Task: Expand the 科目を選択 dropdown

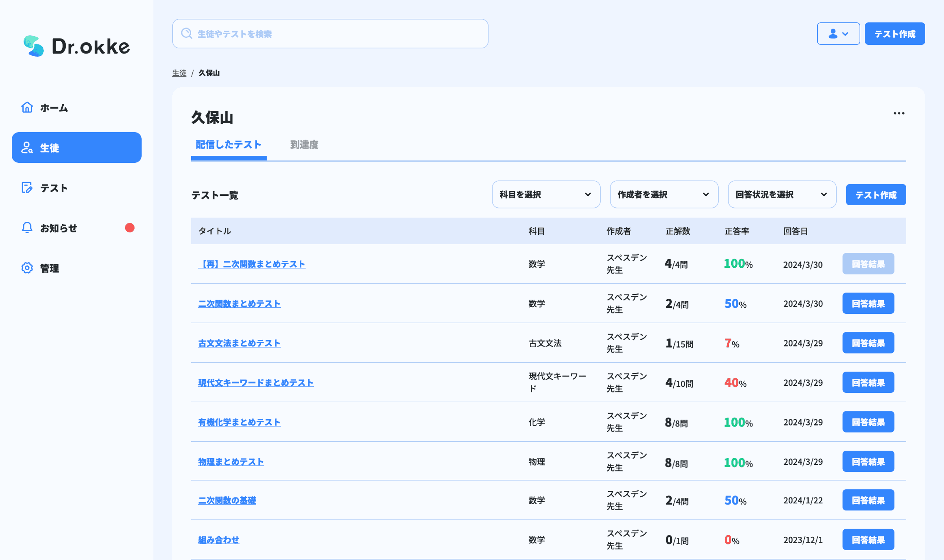Action: [546, 194]
